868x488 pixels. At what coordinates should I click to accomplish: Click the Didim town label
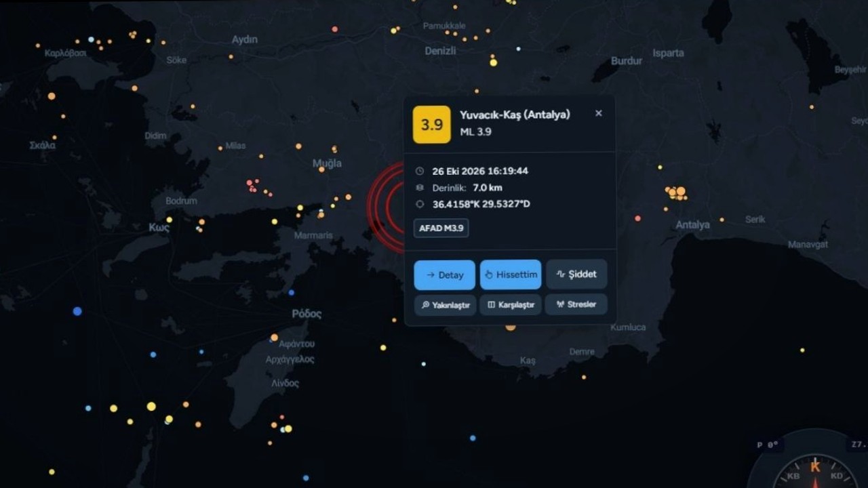pos(155,136)
